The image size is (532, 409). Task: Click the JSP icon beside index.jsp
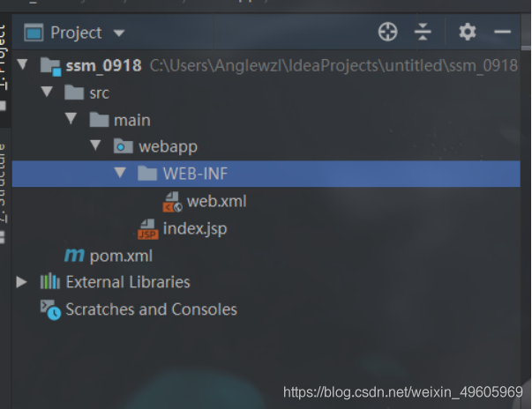(x=148, y=229)
